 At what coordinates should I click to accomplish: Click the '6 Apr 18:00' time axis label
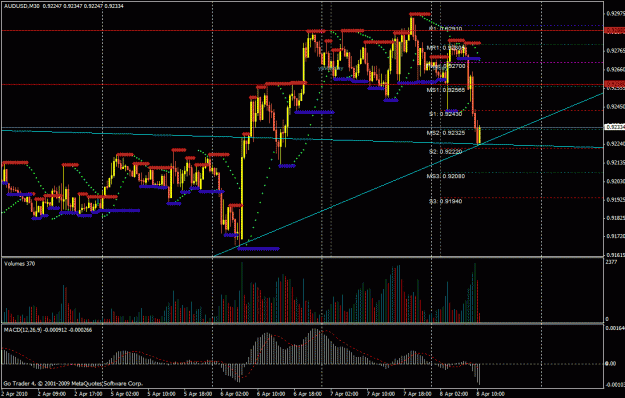[308, 394]
